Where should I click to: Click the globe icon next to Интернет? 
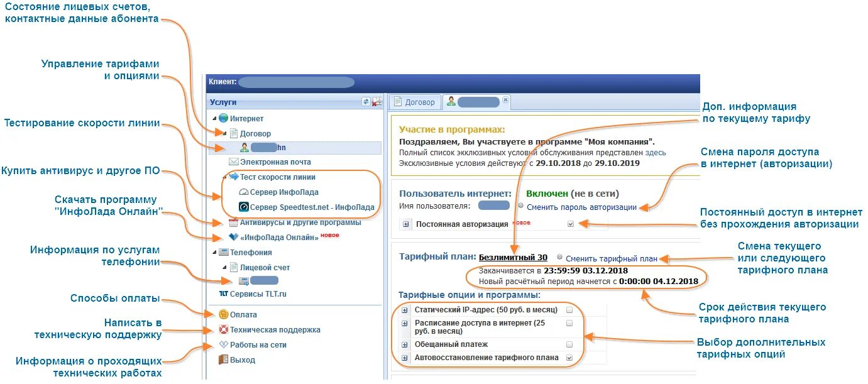click(x=223, y=118)
